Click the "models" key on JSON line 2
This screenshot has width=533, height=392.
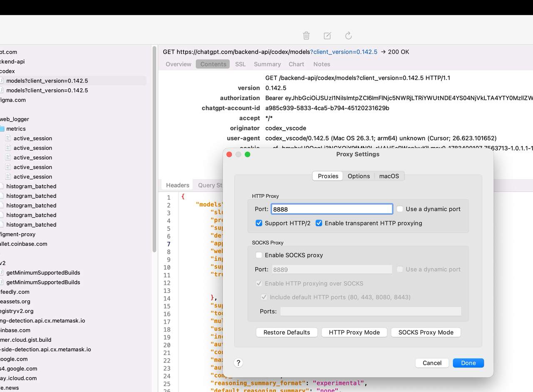point(209,205)
